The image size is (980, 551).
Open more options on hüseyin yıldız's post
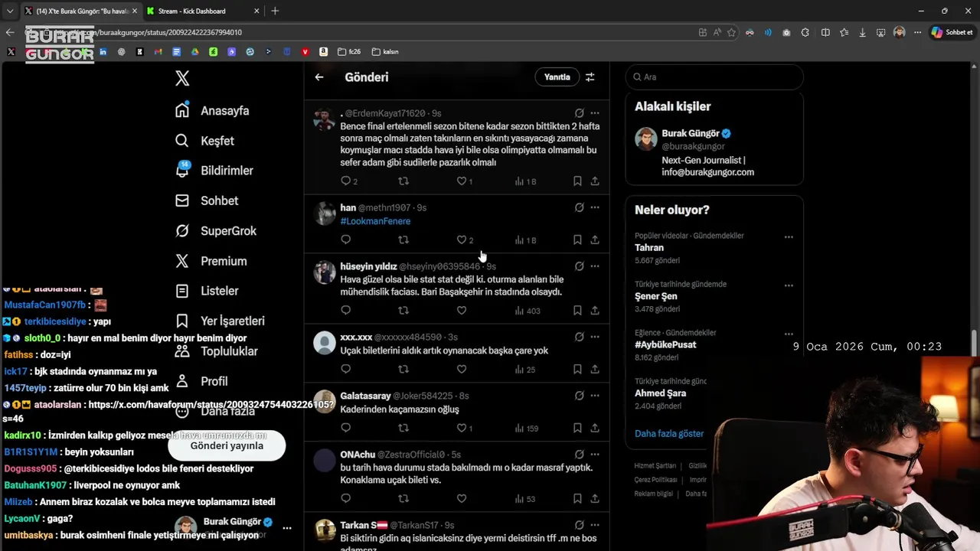pos(595,266)
